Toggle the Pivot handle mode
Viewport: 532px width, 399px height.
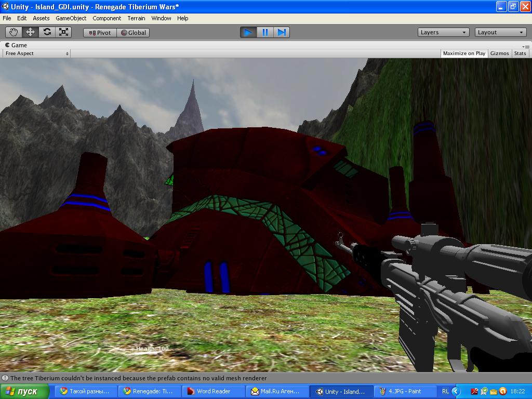click(x=100, y=33)
